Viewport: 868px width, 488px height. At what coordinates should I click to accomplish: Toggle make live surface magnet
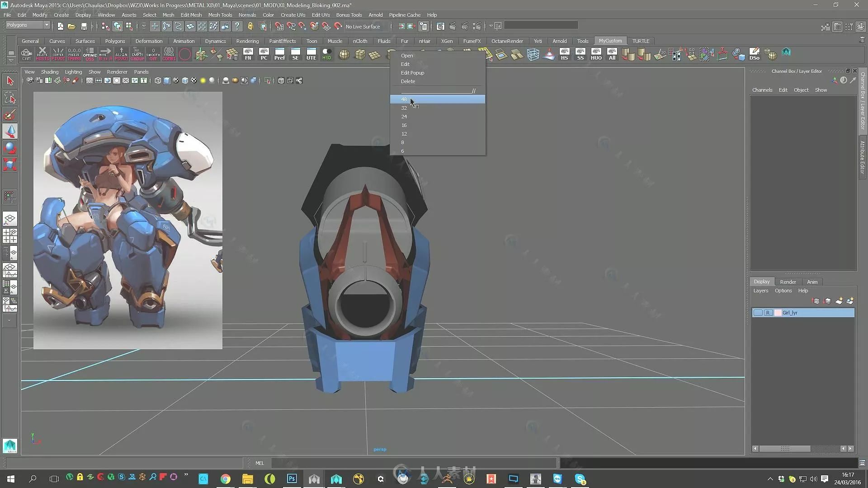(338, 27)
